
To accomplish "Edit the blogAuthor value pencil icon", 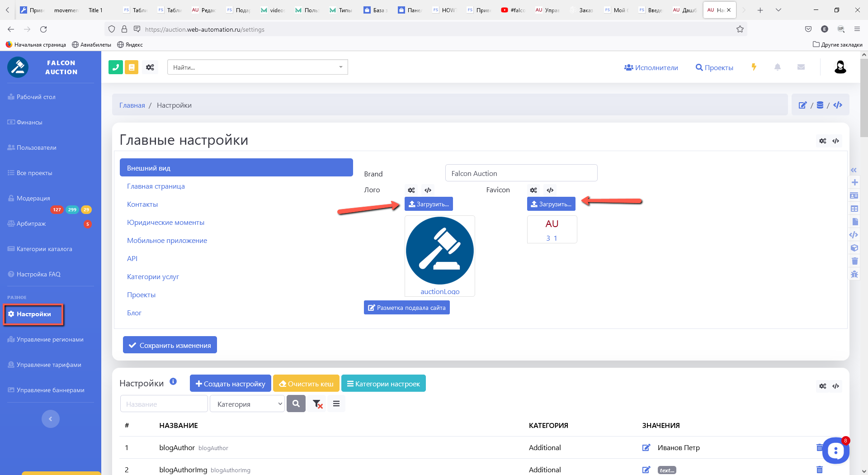I will coord(646,447).
